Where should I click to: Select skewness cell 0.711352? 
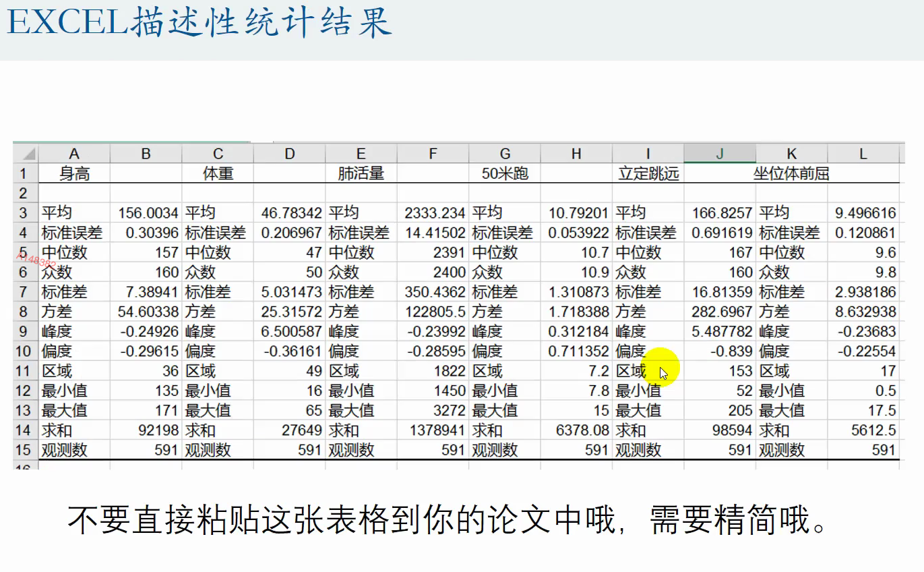tap(576, 351)
